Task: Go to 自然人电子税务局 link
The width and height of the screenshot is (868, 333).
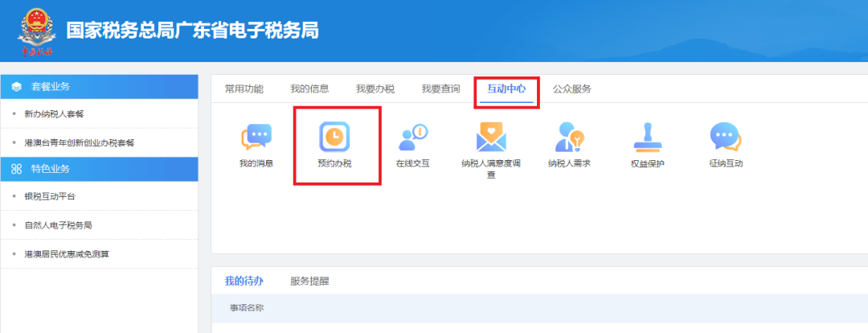Action: [58, 225]
